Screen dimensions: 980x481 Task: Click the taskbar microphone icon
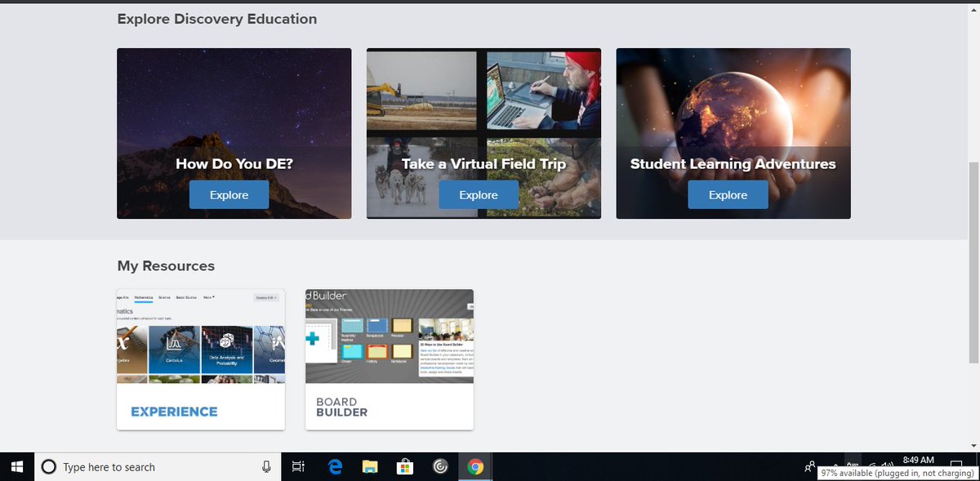[266, 467]
